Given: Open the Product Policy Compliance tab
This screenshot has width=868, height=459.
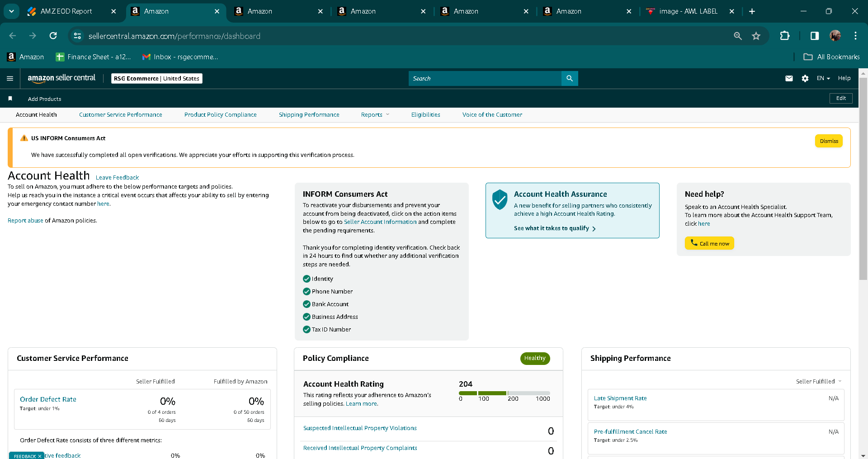Looking at the screenshot, I should [x=221, y=115].
